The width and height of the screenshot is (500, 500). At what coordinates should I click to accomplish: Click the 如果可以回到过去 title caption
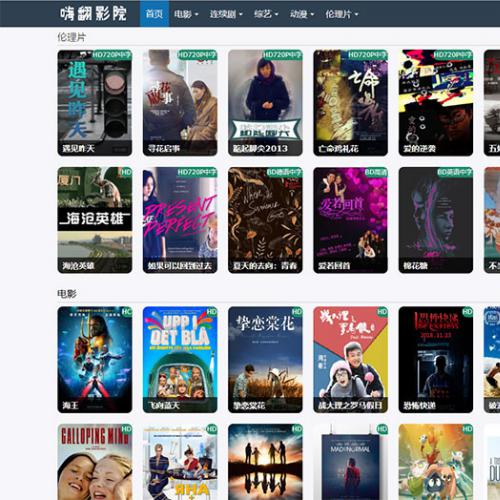tap(180, 266)
